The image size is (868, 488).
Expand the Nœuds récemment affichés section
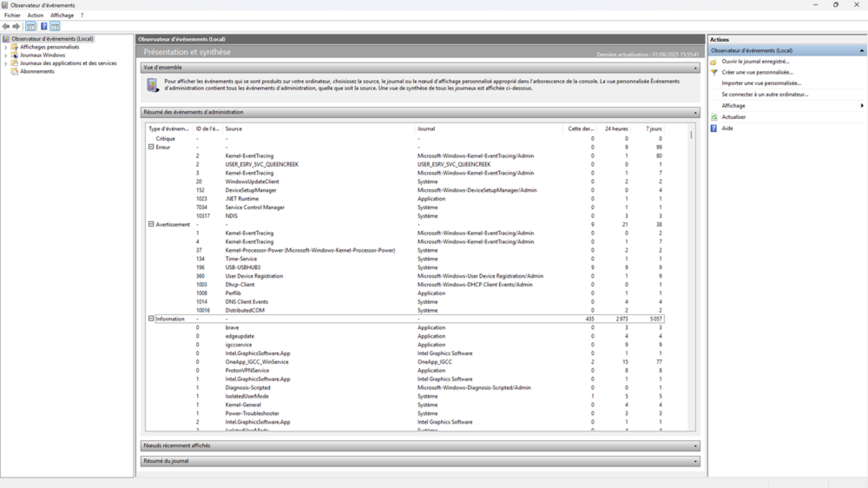695,446
